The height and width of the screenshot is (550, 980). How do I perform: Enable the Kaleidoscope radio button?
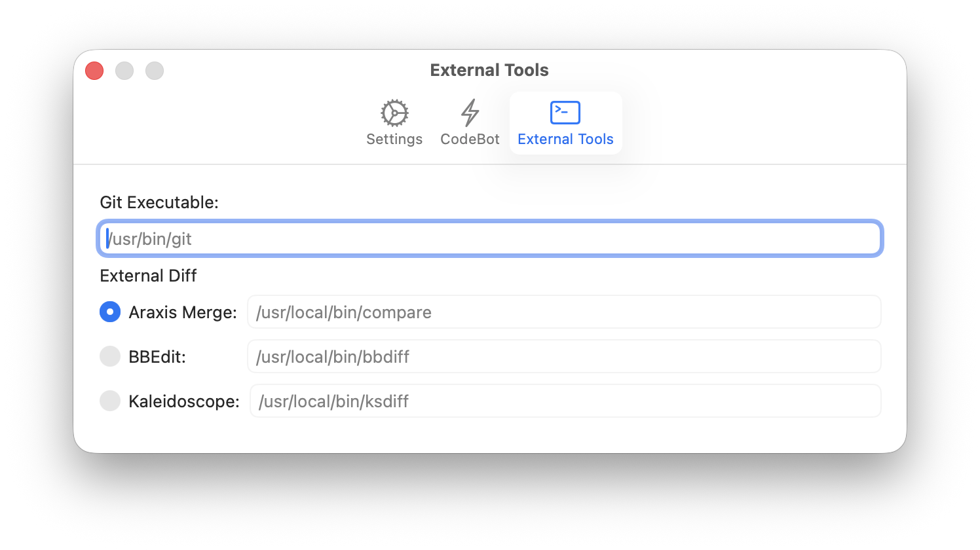pyautogui.click(x=110, y=401)
